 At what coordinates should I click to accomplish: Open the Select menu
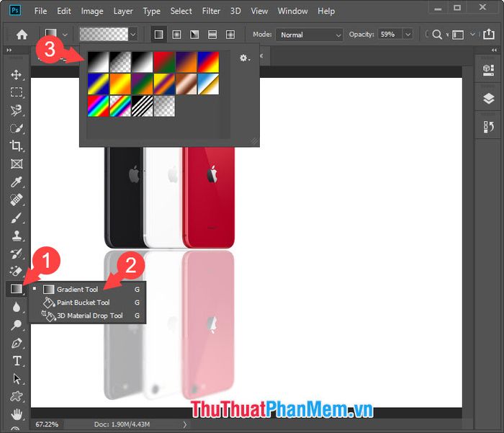[x=181, y=11]
